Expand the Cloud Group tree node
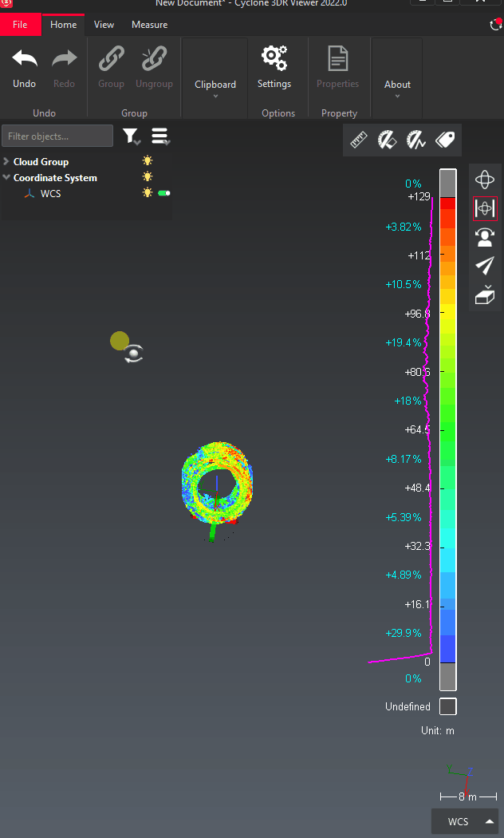Screen dimensions: 504x838 point(6,161)
